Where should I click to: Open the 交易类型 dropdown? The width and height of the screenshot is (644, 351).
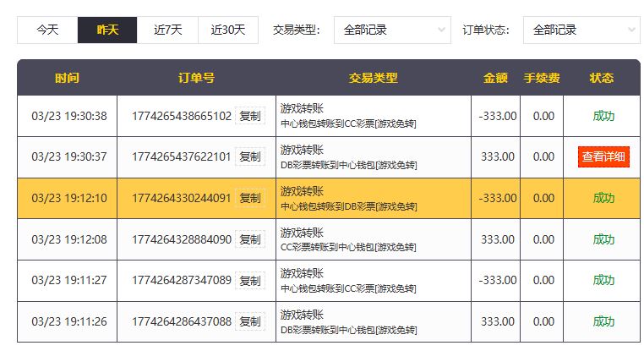(392, 30)
